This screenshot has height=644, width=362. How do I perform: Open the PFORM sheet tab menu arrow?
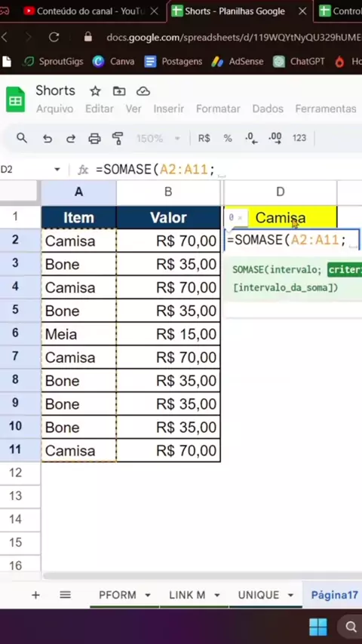[x=148, y=595]
